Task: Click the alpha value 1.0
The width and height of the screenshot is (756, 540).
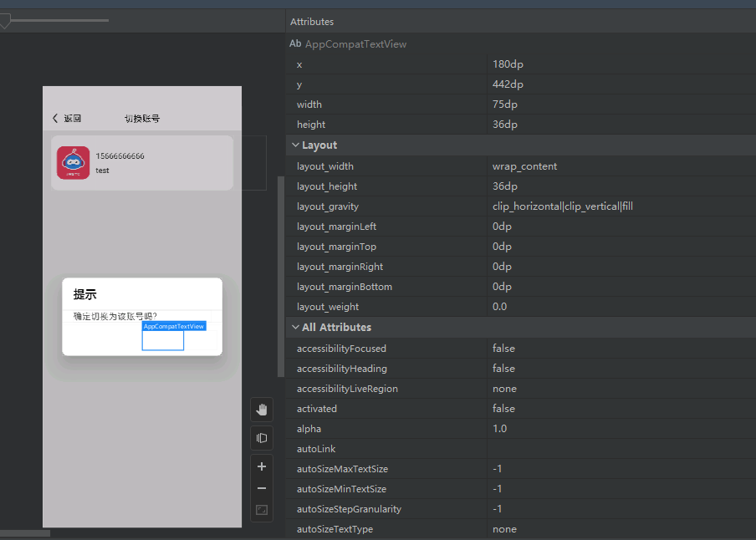Action: point(499,429)
